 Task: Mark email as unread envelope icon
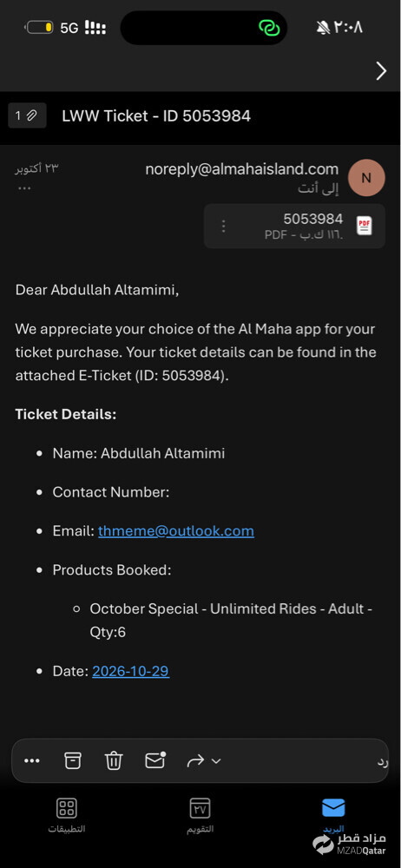155,760
